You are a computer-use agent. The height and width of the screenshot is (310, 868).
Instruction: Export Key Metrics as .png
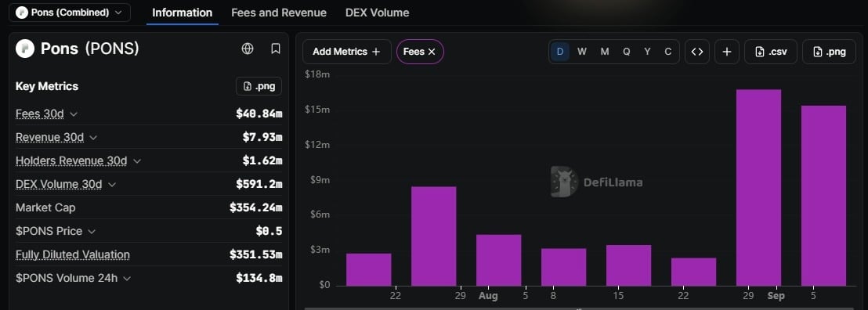(259, 86)
